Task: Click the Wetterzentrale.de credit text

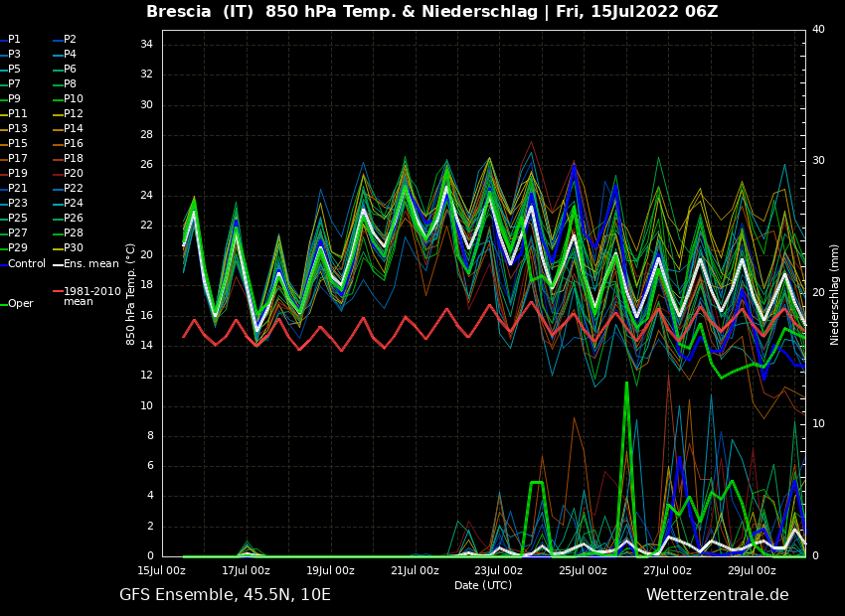Action: [x=718, y=594]
